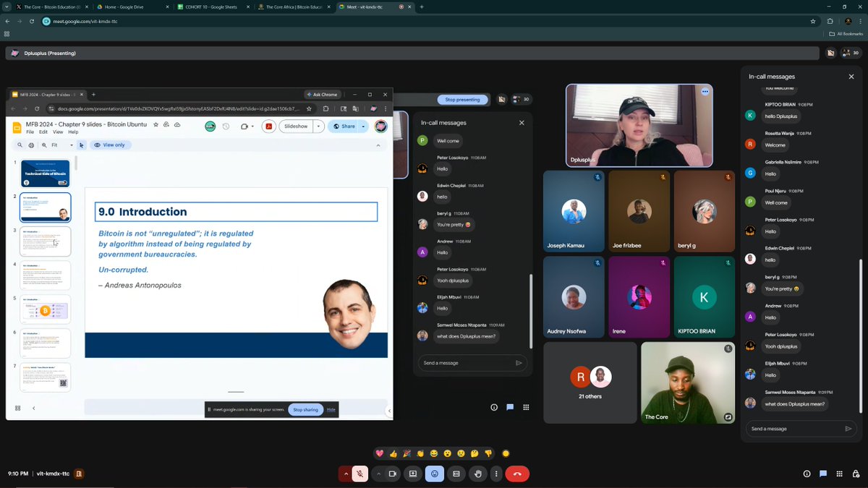The height and width of the screenshot is (488, 868).
Task: Open Edit menu in Google Slides
Action: point(43,132)
